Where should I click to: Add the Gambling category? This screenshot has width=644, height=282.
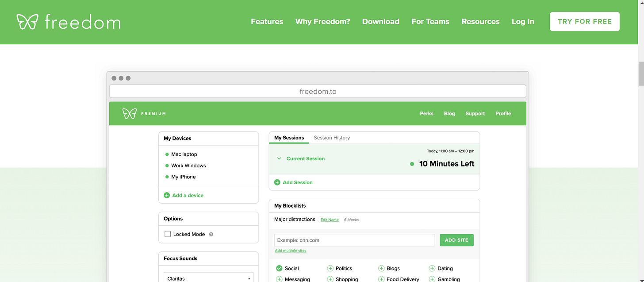[x=432, y=279]
